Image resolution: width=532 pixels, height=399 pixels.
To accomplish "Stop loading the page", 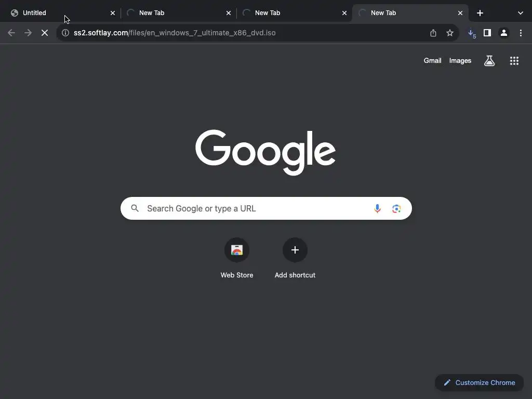I will [x=45, y=33].
